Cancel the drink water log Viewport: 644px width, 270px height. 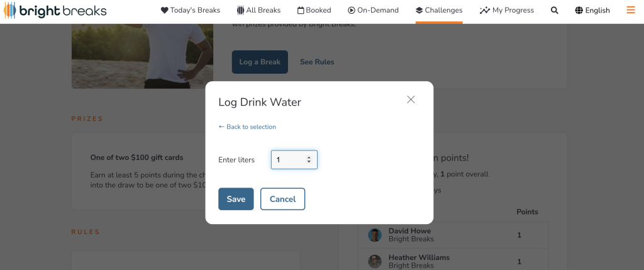(282, 199)
